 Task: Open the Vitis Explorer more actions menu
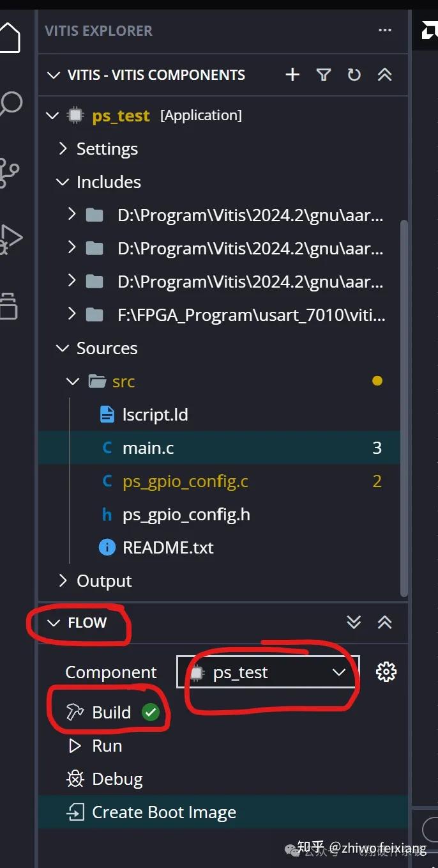pos(385,30)
